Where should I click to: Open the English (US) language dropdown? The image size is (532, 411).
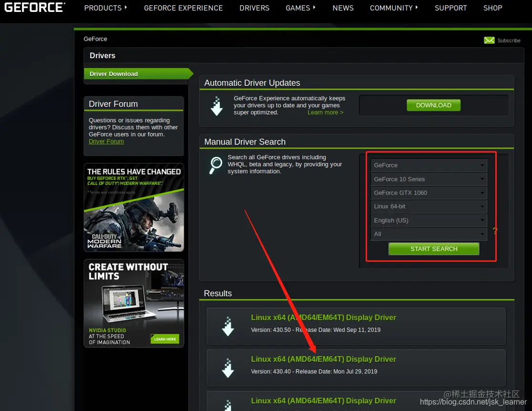429,220
